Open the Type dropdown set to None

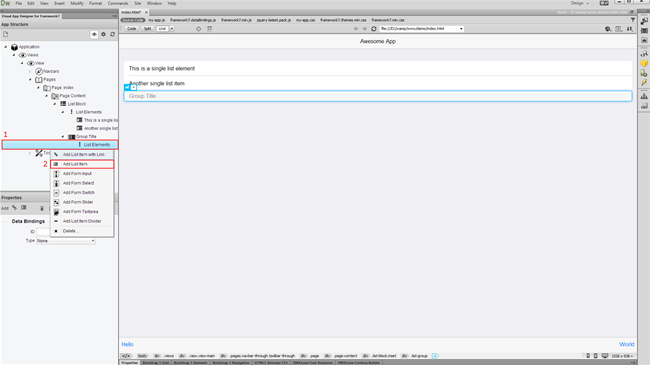(x=66, y=241)
